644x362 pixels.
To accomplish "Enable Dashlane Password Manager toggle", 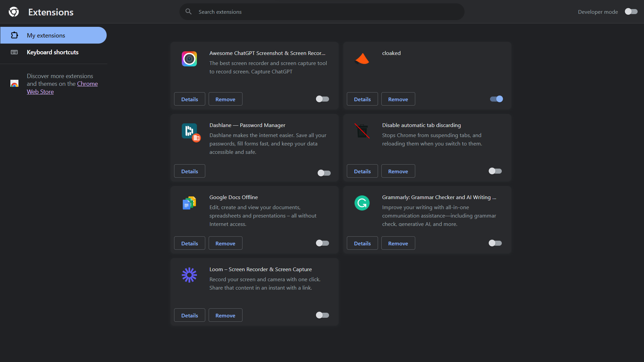I will (324, 173).
